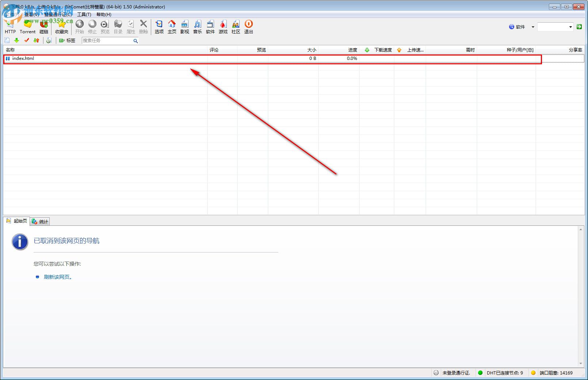588x380 pixels.
Task: Show downloading tasks green arrow filter
Action: pos(17,41)
